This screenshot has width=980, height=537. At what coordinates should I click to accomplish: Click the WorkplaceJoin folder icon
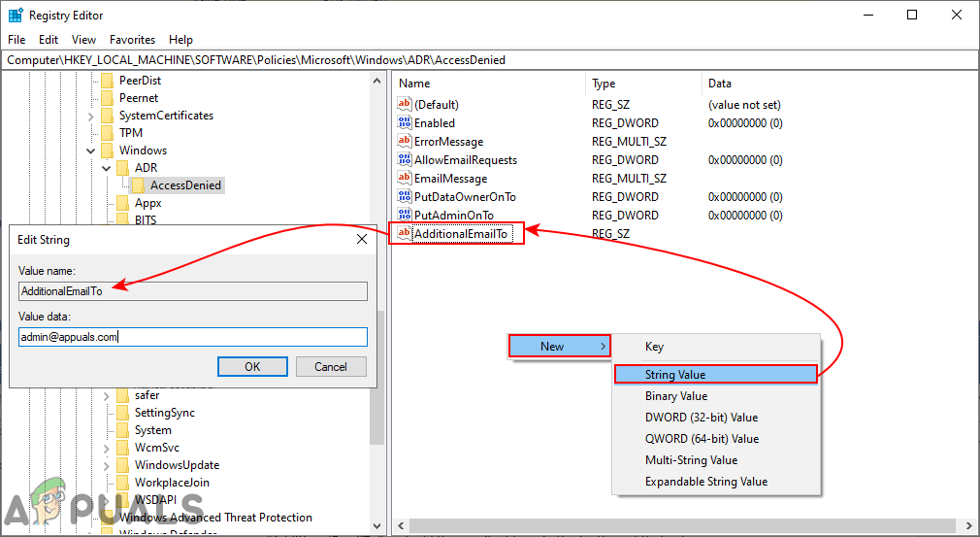[122, 483]
